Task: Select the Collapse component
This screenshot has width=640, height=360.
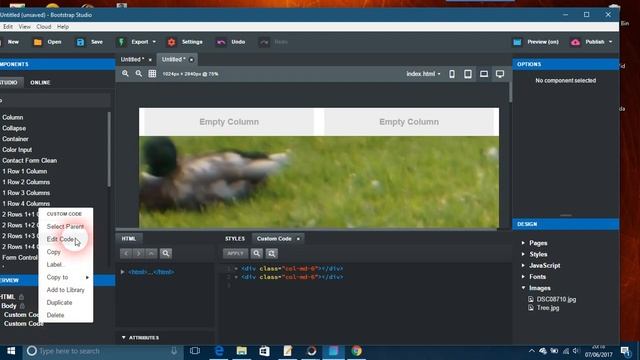Action: (14, 128)
